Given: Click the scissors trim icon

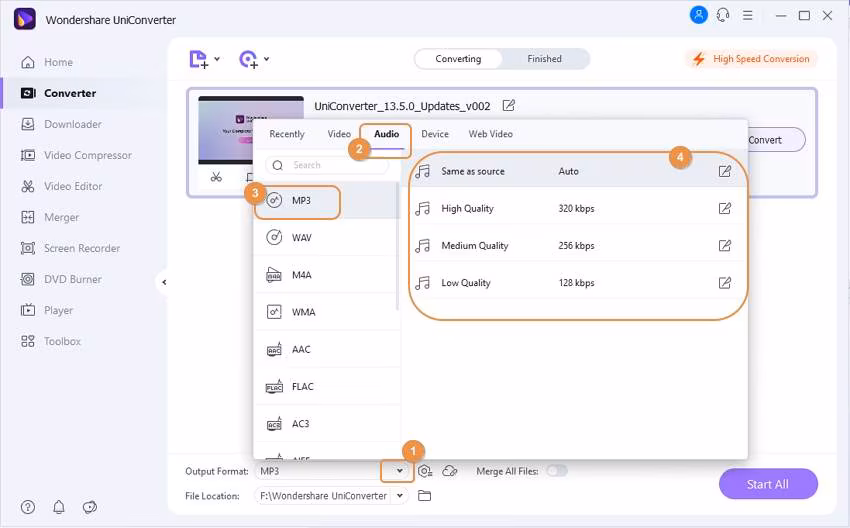Looking at the screenshot, I should click(216, 177).
